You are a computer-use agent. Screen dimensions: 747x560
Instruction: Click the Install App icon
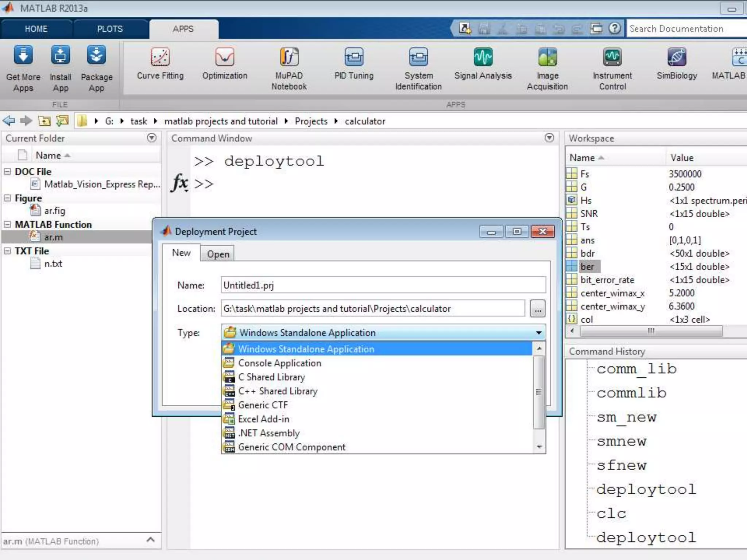pyautogui.click(x=60, y=69)
